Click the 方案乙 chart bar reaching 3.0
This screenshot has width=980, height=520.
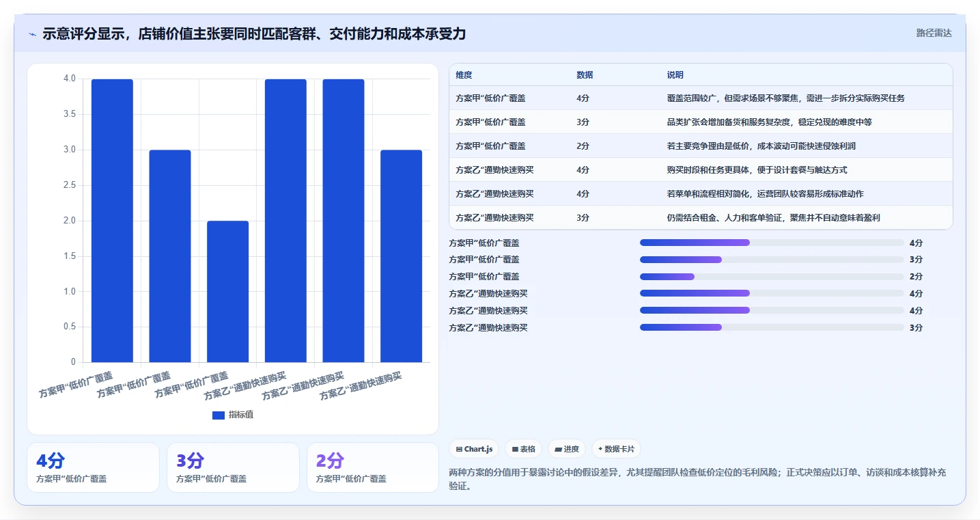(402, 256)
